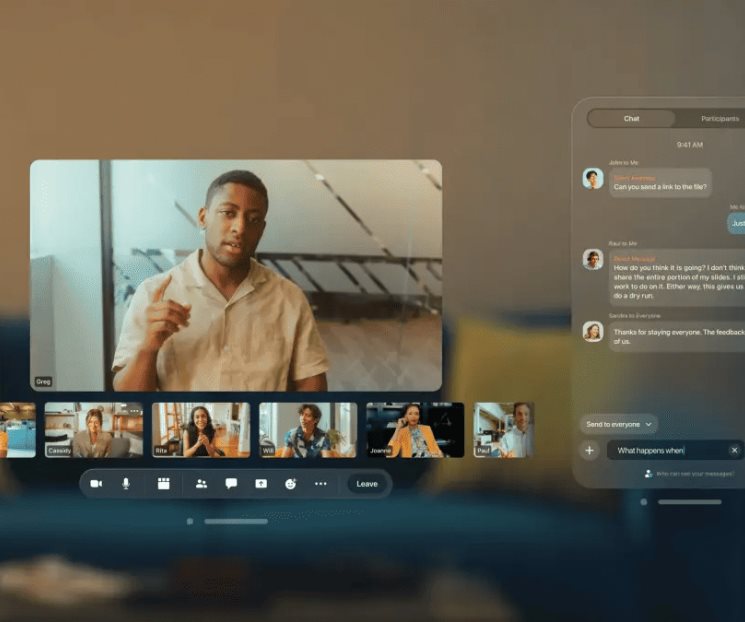Click Raul's avatar in the chat
The width and height of the screenshot is (745, 622).
(x=593, y=259)
